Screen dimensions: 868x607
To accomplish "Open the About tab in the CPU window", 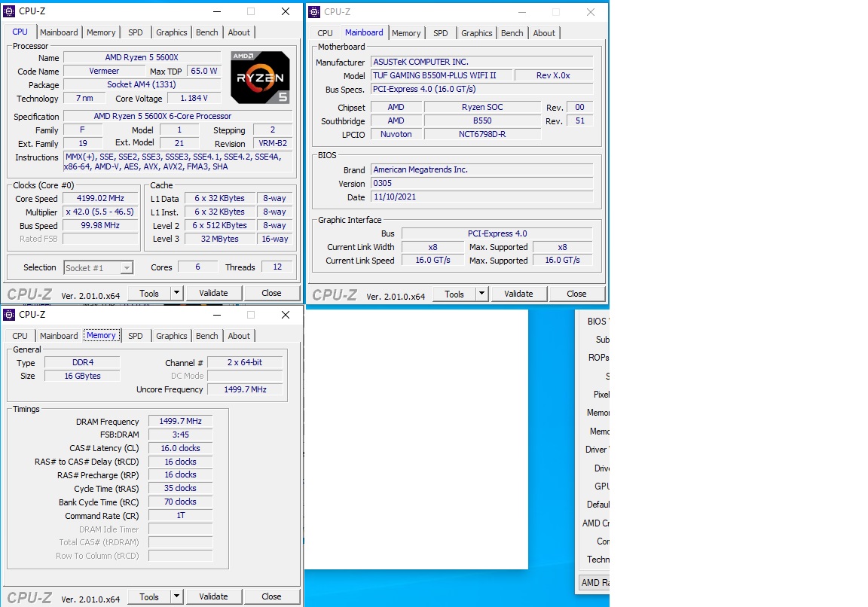I will (239, 32).
